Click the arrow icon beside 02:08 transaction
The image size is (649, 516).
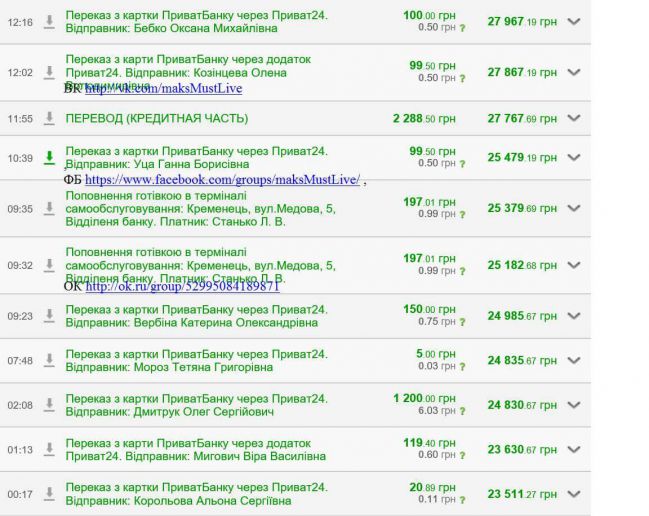pyautogui.click(x=49, y=405)
